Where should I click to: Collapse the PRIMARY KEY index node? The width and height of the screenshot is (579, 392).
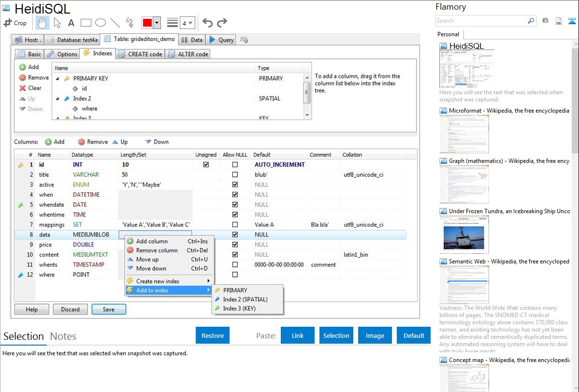click(x=58, y=79)
